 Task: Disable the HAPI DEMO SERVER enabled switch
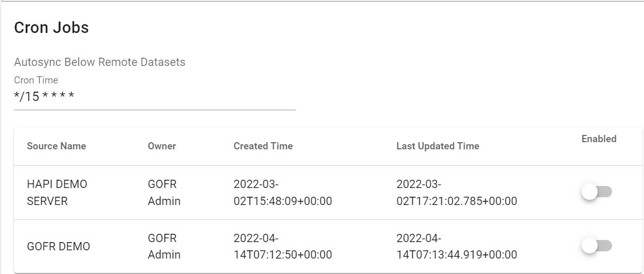click(x=597, y=192)
